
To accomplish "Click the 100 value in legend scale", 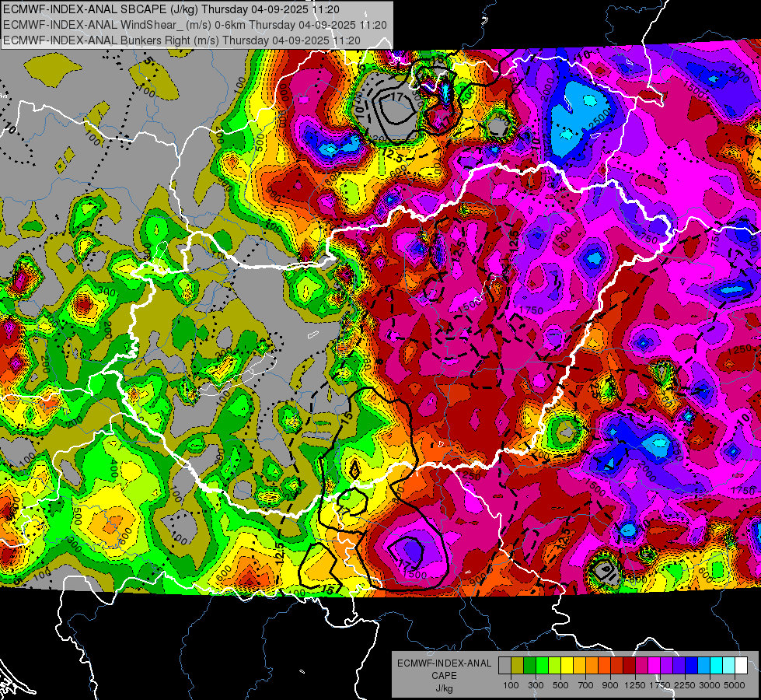I will 511,685.
